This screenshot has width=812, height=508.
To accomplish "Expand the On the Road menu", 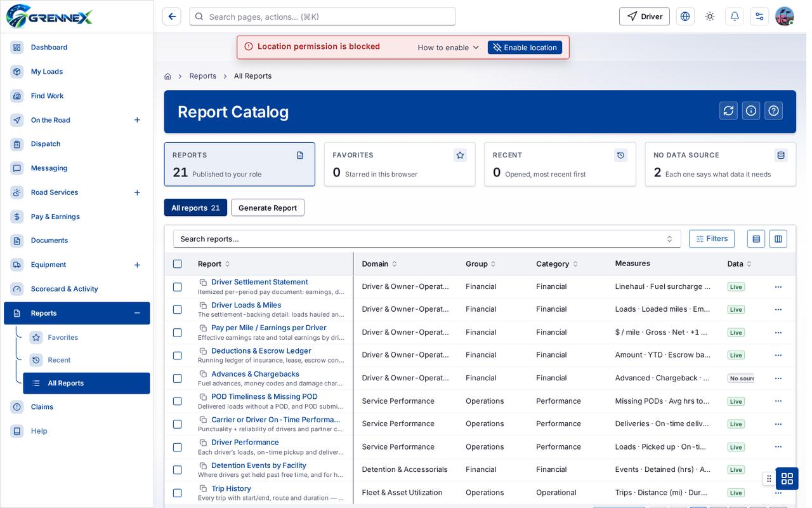I will tap(137, 120).
